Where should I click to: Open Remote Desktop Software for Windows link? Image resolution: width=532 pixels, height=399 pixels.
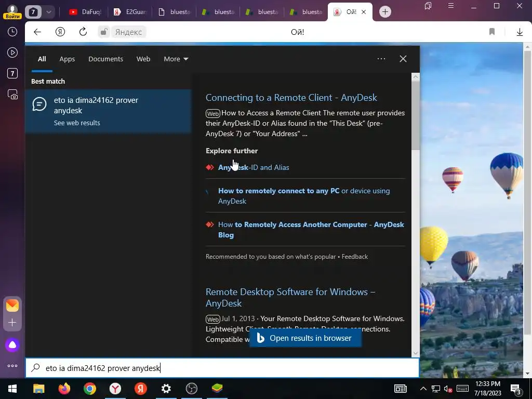290,297
